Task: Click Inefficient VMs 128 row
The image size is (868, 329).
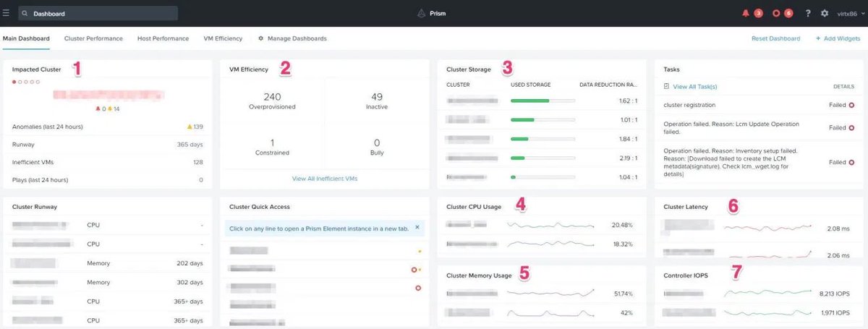Action: coord(108,162)
